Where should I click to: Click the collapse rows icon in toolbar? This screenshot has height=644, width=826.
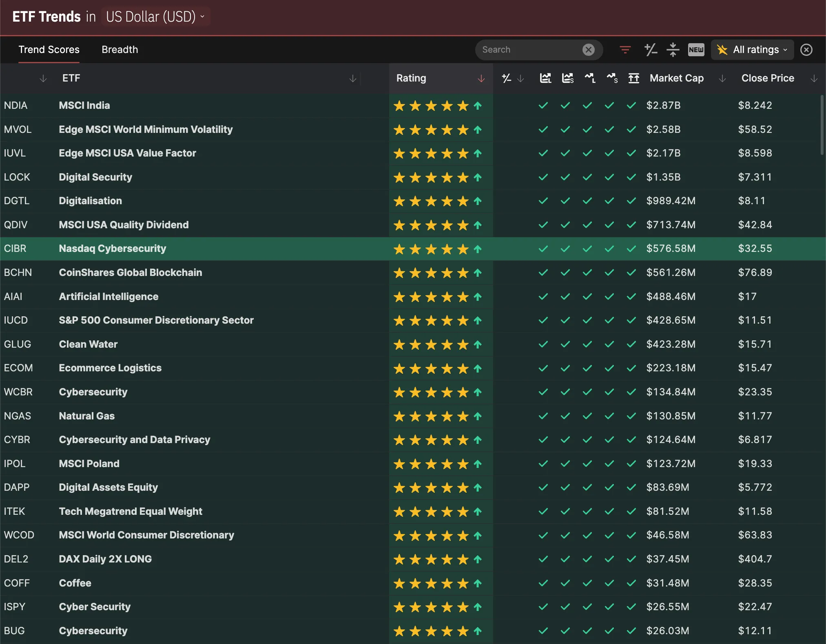click(x=673, y=50)
